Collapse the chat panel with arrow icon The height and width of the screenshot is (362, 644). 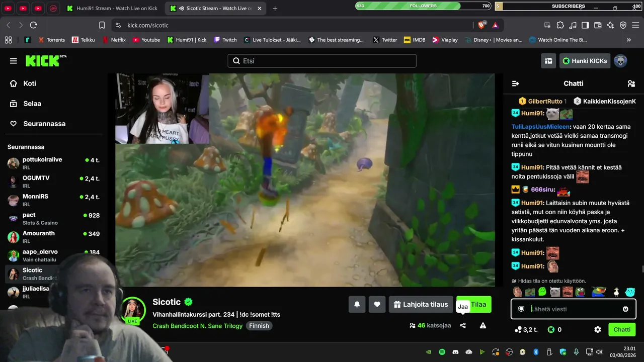click(x=515, y=83)
